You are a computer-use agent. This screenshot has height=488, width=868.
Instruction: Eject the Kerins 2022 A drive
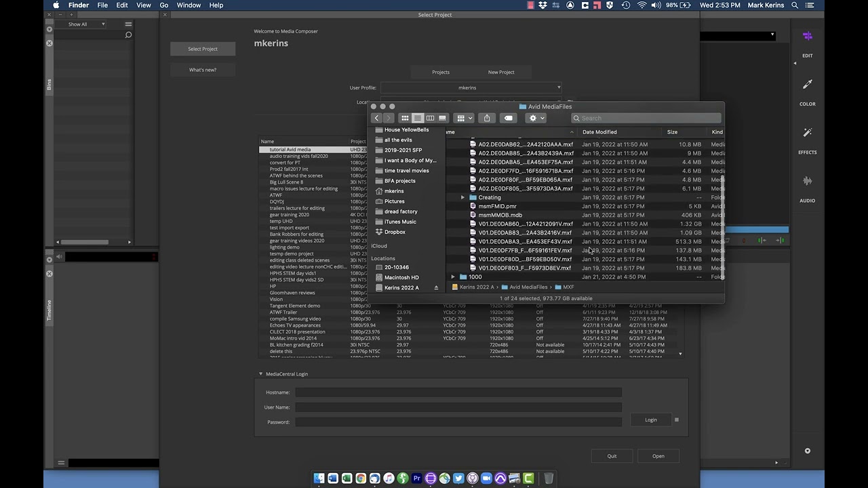click(x=436, y=288)
